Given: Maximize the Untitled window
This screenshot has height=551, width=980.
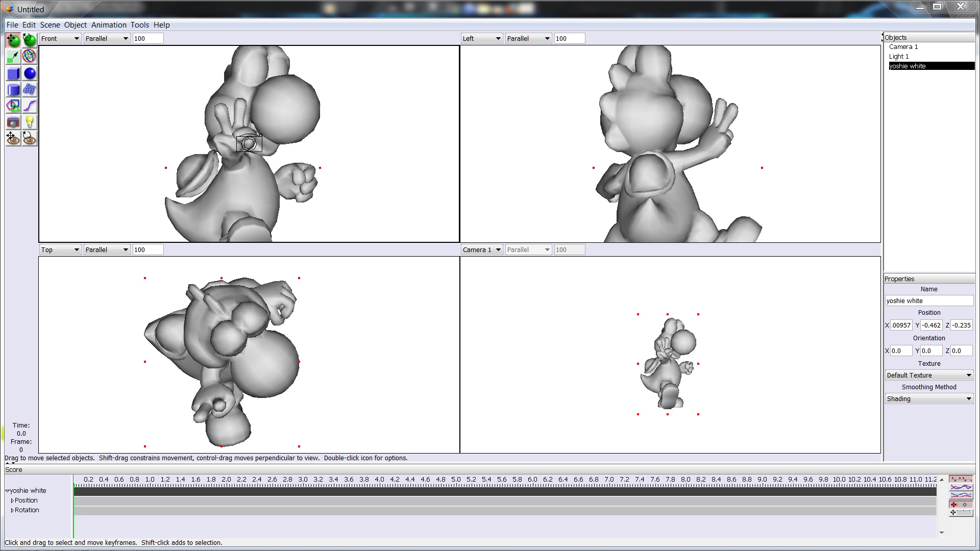Looking at the screenshot, I should tap(937, 7).
